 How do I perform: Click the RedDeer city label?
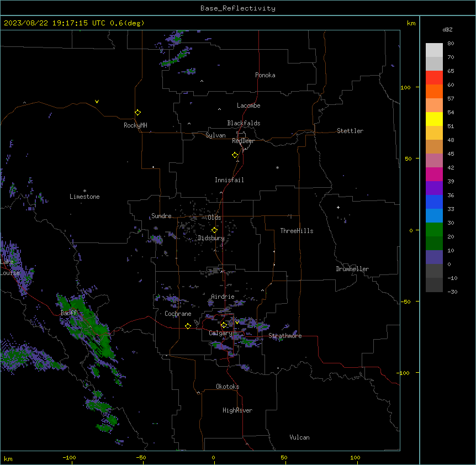pos(243,141)
